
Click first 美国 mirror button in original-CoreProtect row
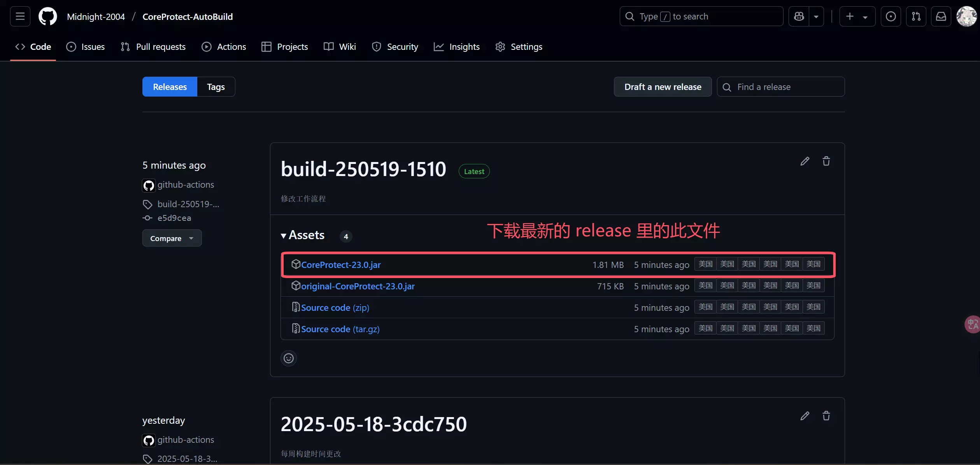click(x=705, y=285)
